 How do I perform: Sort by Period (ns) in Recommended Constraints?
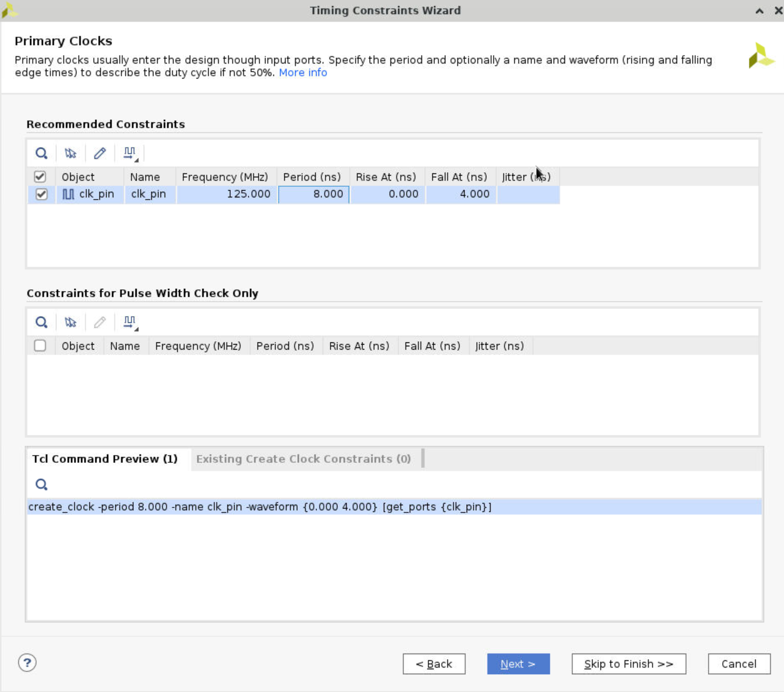313,177
